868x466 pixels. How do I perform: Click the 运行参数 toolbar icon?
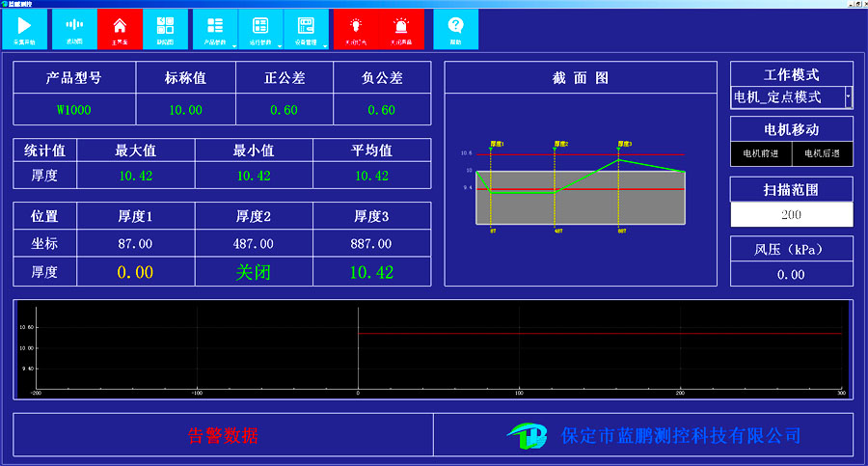259,26
